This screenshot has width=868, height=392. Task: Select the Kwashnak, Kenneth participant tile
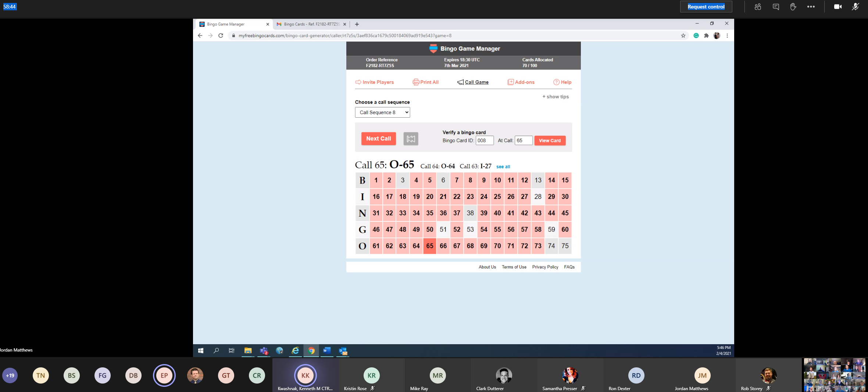(305, 375)
